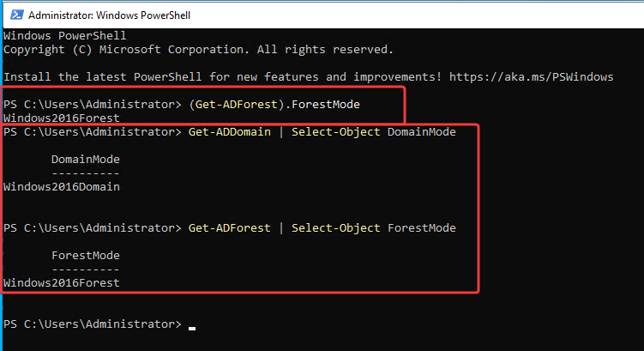This screenshot has width=644, height=351.
Task: Click the pipe character in the Get-ADDomain command
Action: pyautogui.click(x=280, y=131)
